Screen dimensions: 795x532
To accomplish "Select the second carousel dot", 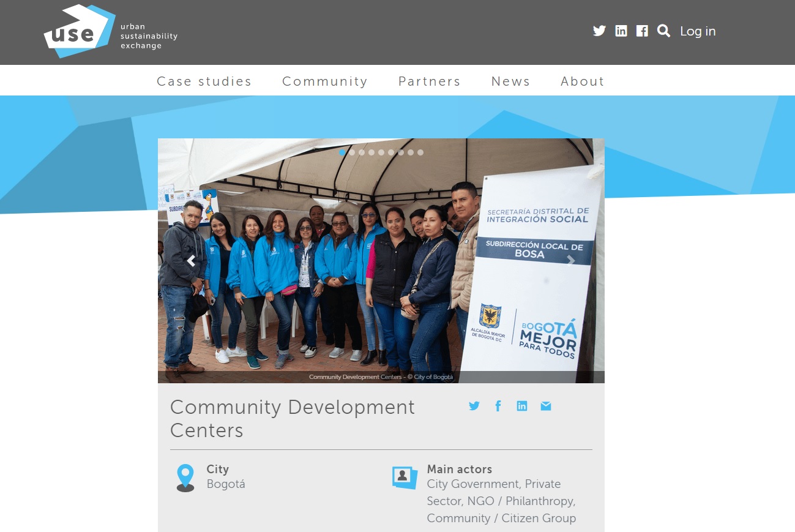I will pyautogui.click(x=352, y=152).
